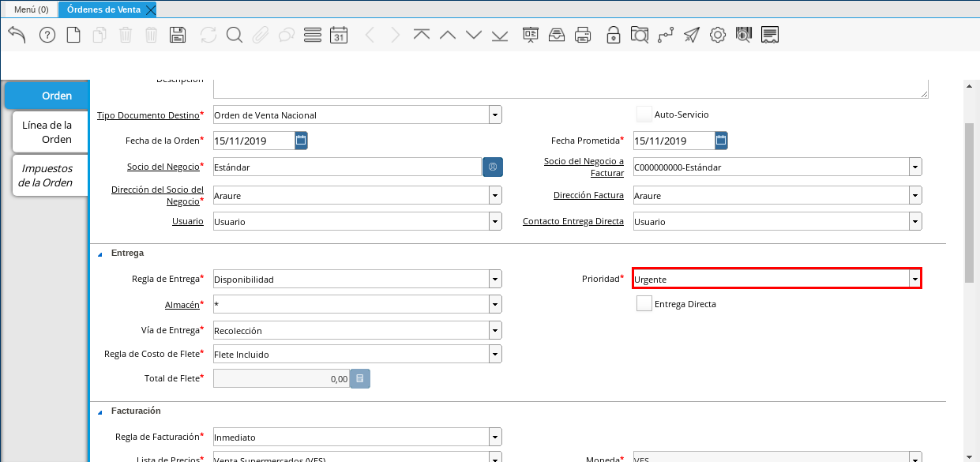
Task: Open the Impuestos de la Orden tab
Action: [47, 175]
